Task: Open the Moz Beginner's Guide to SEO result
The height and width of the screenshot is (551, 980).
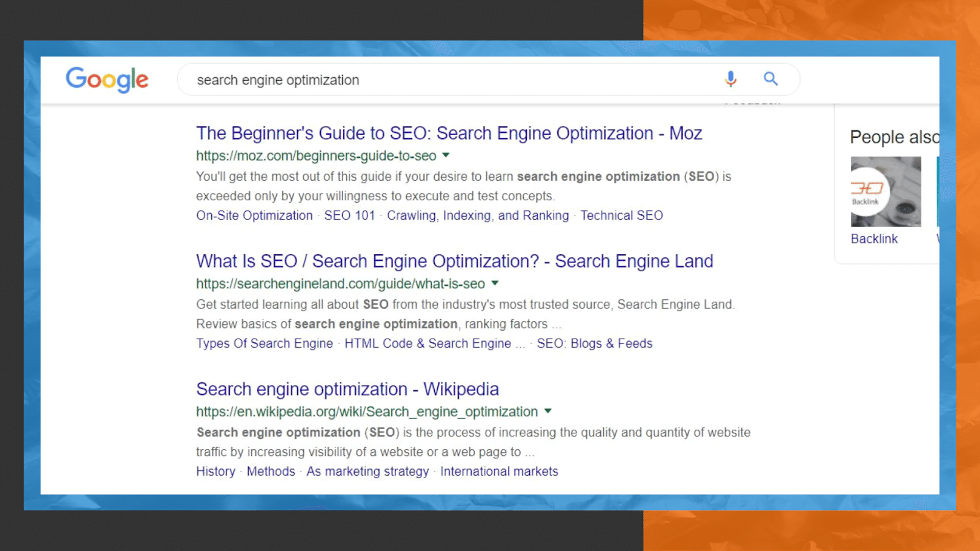Action: 449,133
